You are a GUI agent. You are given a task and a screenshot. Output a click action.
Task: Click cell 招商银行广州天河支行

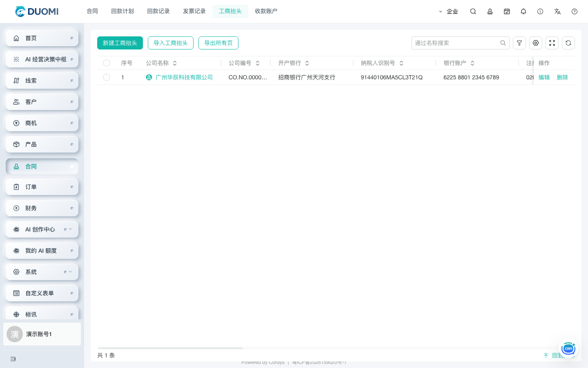point(307,77)
